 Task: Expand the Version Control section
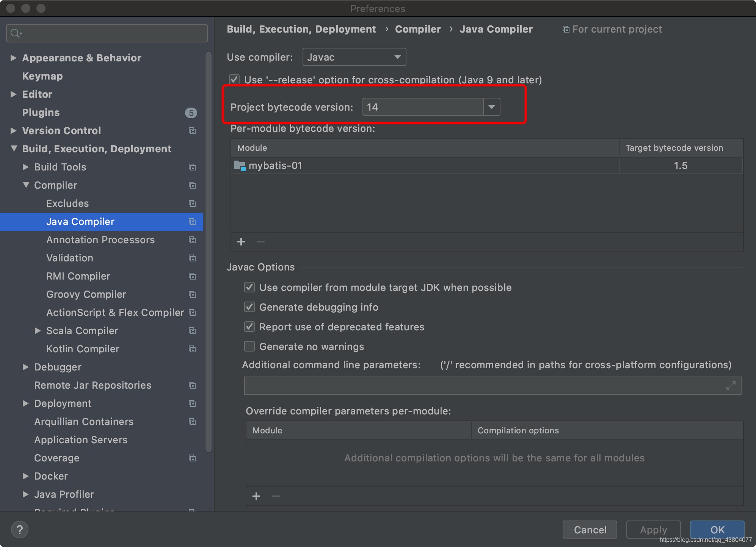point(13,131)
